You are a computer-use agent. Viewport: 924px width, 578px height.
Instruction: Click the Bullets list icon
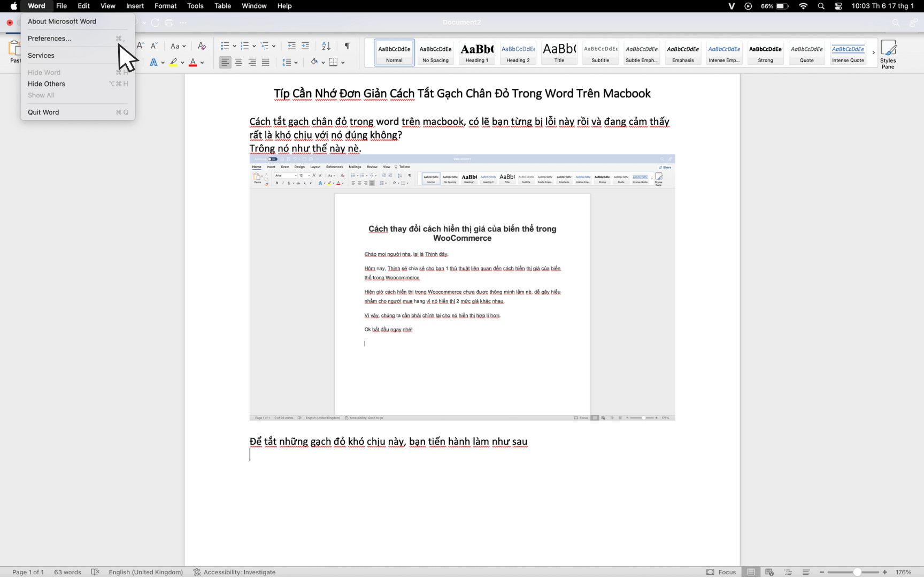coord(225,46)
